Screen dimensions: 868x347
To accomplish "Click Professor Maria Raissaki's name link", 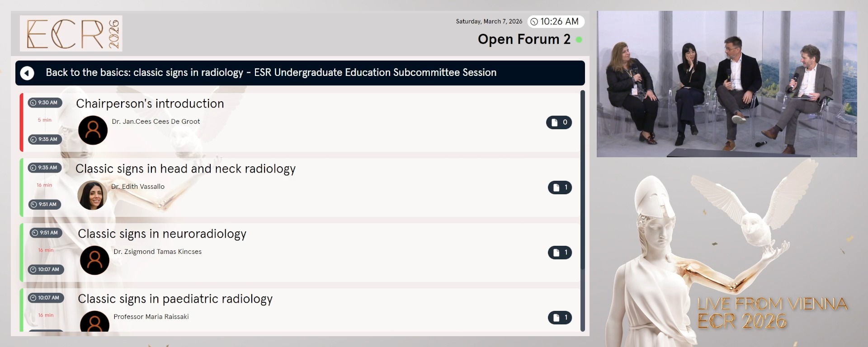I will click(x=151, y=317).
